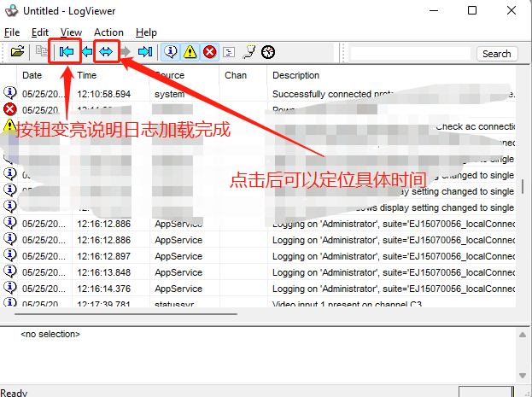Click the gray next page arrow
This screenshot has width=532, height=397.
126,52
